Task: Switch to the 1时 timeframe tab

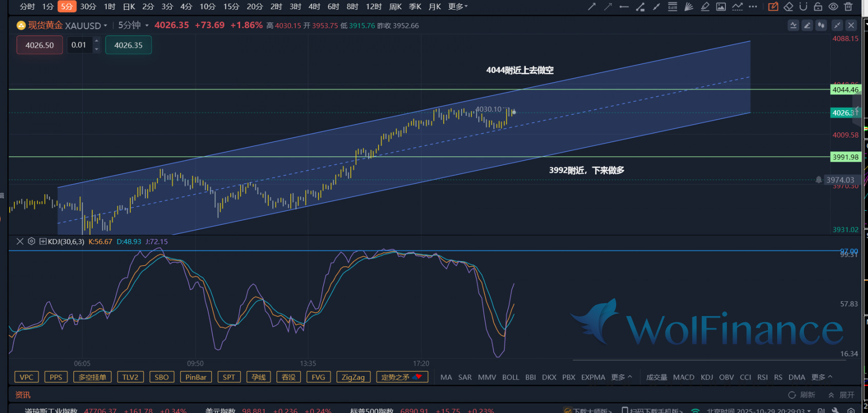Action: 109,7
